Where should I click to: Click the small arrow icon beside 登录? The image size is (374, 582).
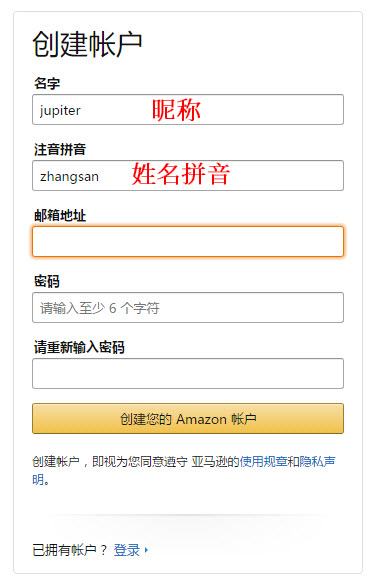[x=146, y=550]
